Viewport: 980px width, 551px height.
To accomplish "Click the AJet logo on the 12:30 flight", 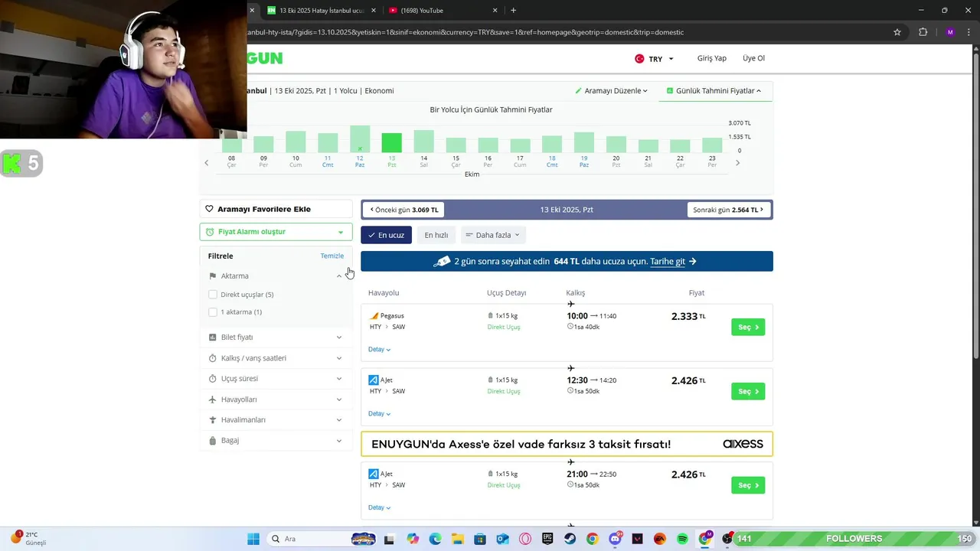I will tap(374, 380).
